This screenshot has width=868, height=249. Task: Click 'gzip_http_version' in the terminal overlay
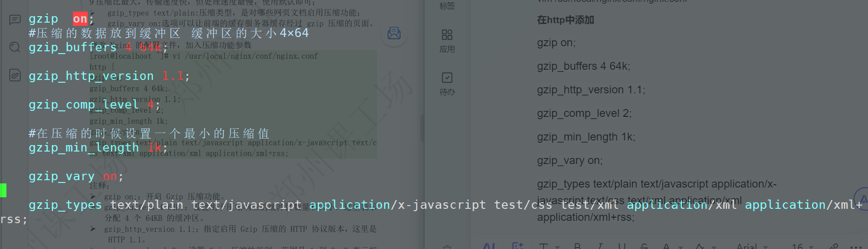(x=91, y=76)
